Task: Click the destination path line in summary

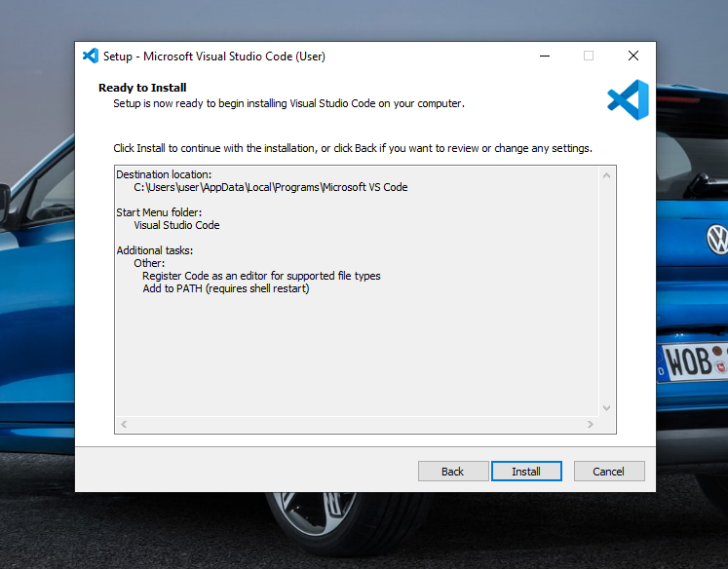Action: click(270, 187)
